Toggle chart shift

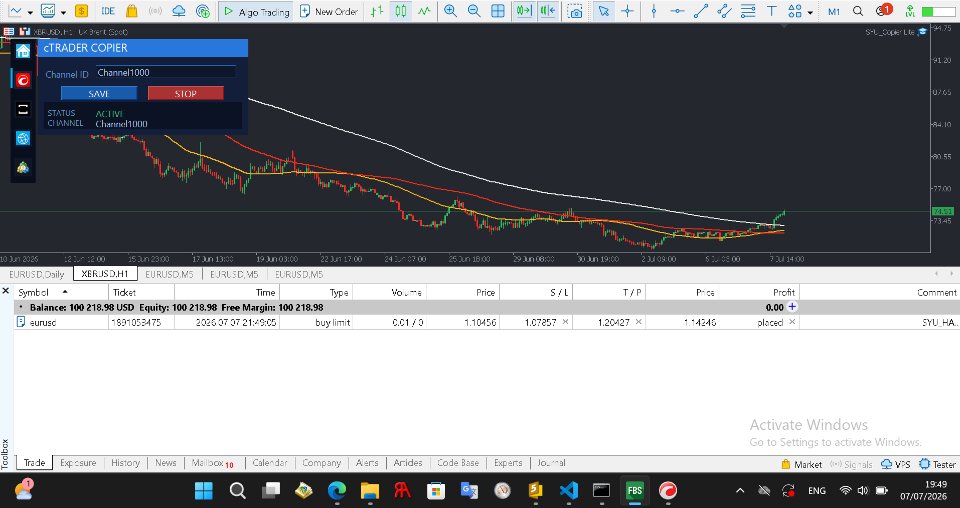click(548, 11)
